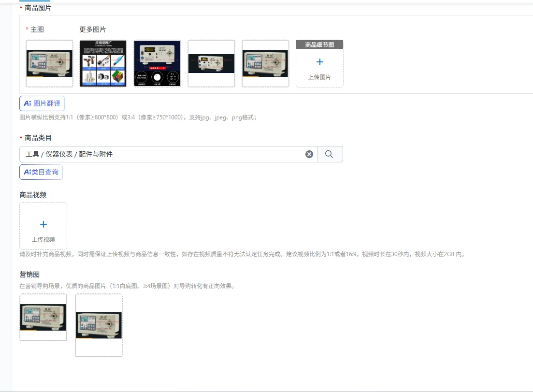Click the 更多图片 label
This screenshot has width=533, height=392.
92,29
